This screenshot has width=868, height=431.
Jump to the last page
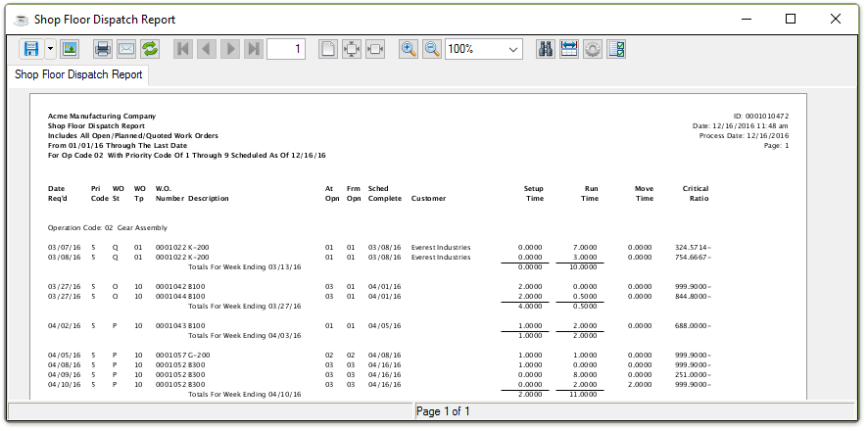[254, 49]
